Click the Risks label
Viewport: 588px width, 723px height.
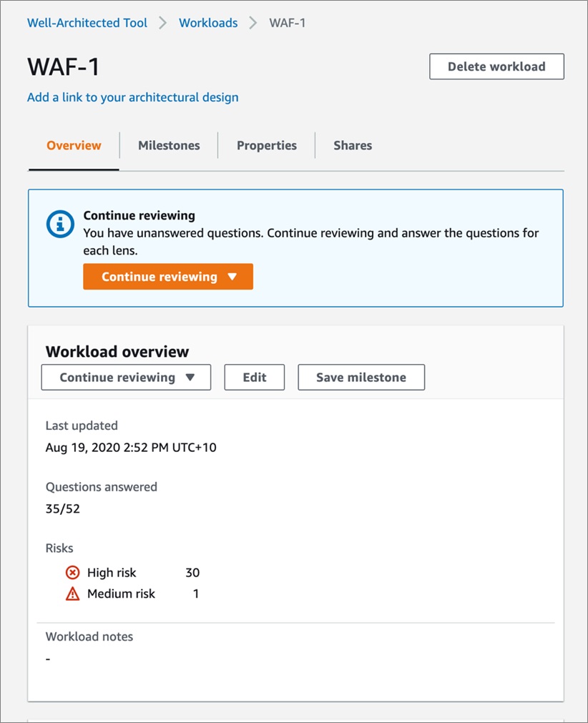pyautogui.click(x=59, y=549)
